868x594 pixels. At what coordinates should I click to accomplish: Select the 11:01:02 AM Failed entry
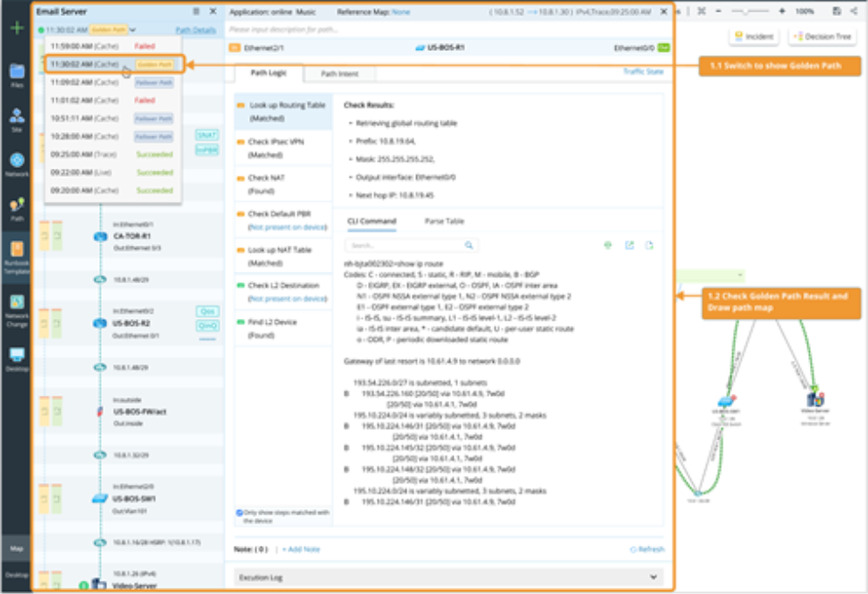coord(113,100)
